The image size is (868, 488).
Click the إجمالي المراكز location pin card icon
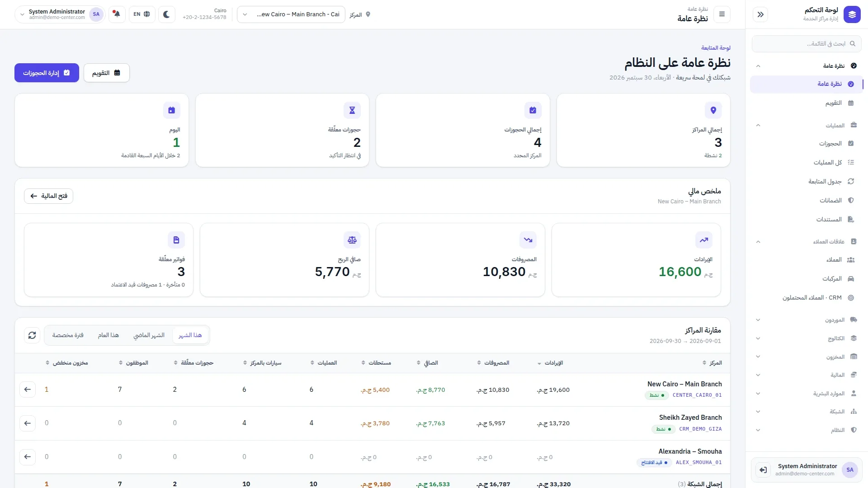[713, 110]
